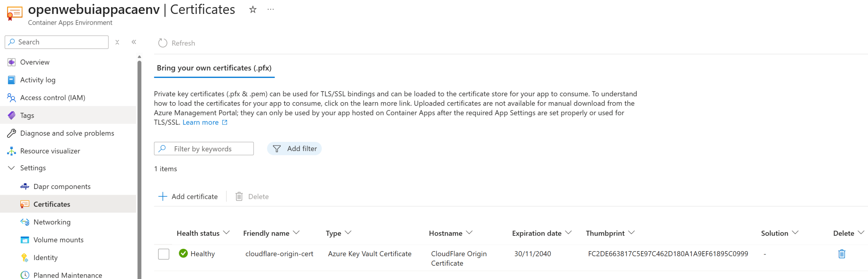Viewport: 868px width, 279px height.
Task: Click the Refresh icon in the toolbar
Action: 163,43
